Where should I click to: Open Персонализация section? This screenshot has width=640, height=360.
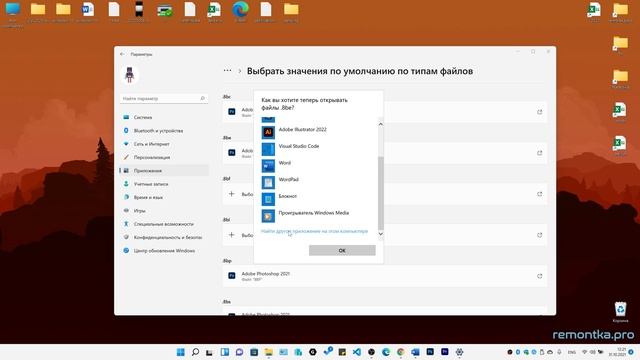tap(164, 157)
